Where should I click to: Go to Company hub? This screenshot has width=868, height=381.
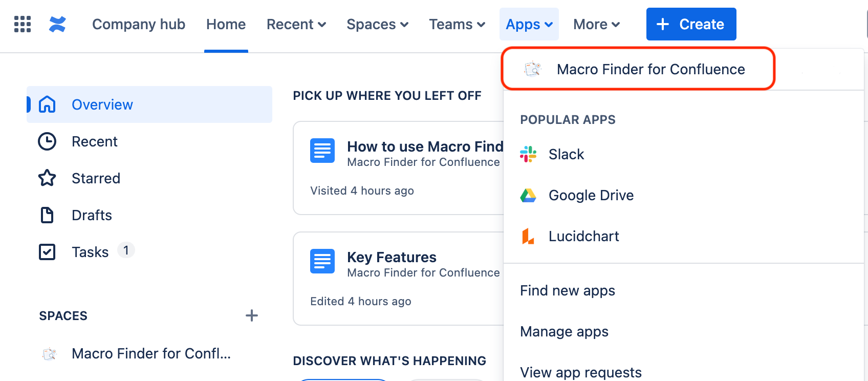tap(139, 24)
